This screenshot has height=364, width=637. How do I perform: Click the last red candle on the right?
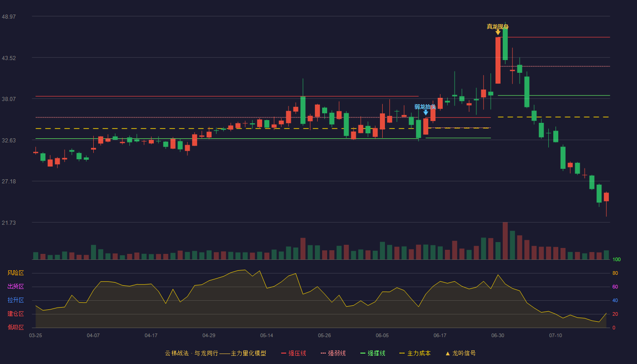pyautogui.click(x=606, y=197)
